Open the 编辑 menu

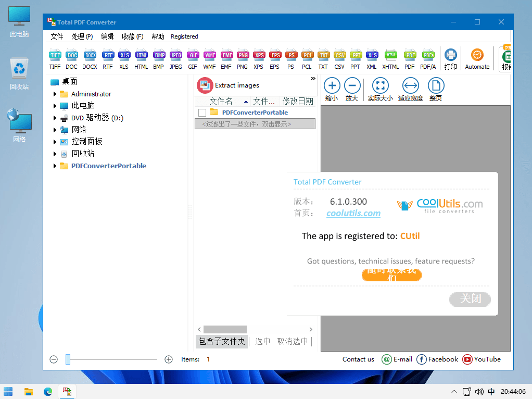(x=107, y=36)
